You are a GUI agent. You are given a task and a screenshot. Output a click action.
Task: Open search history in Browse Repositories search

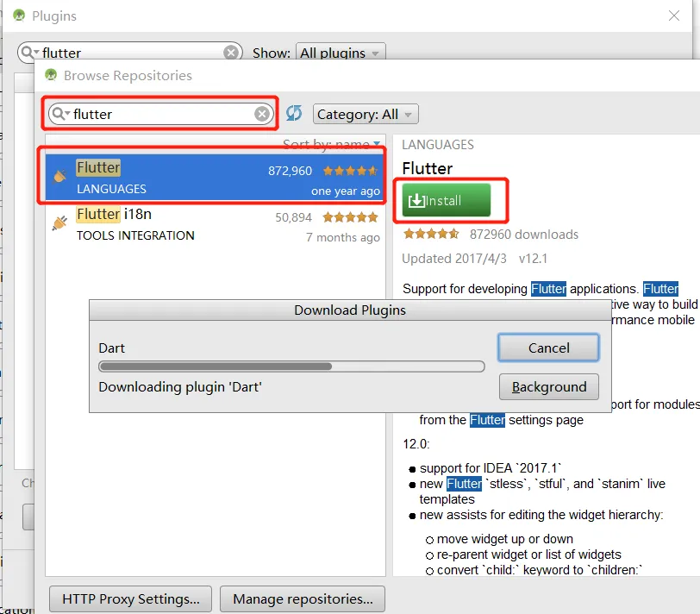coord(60,114)
